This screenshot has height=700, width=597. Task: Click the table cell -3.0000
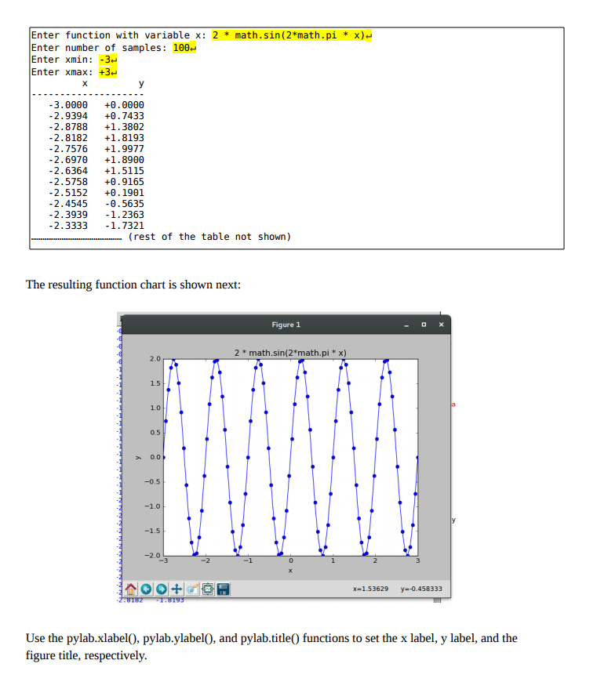pos(68,105)
